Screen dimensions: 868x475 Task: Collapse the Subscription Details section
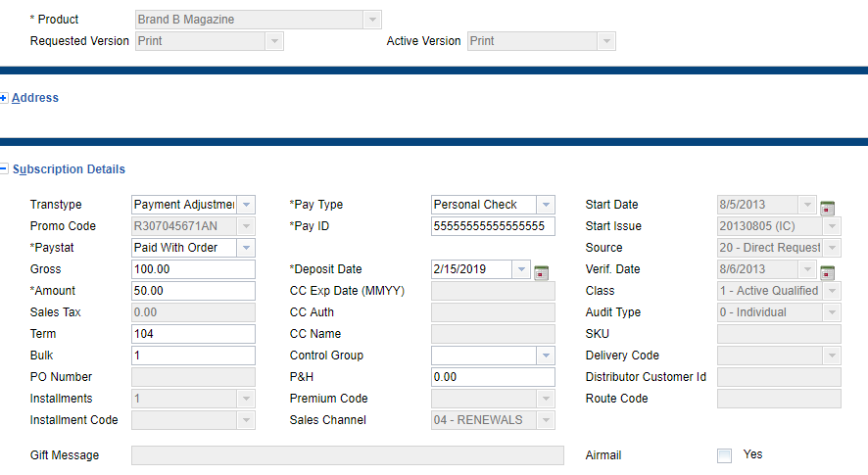pyautogui.click(x=4, y=169)
